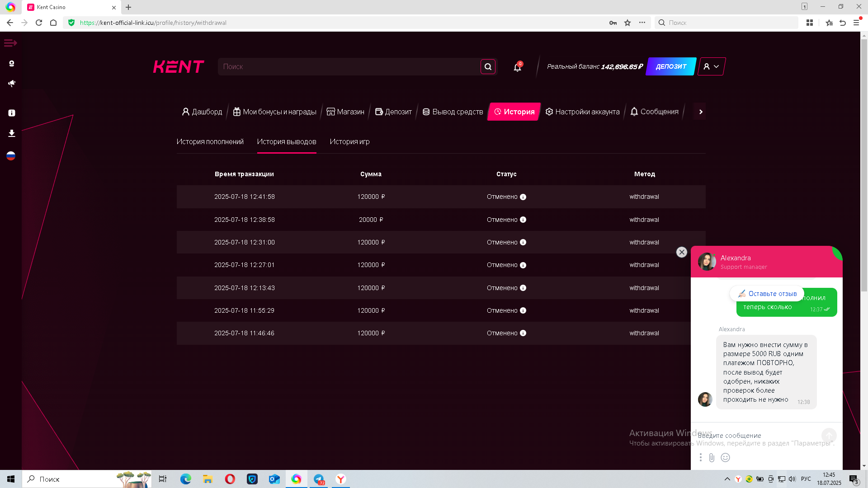Expand the left sidebar menu icon
Viewport: 868px width, 488px height.
coord(10,43)
